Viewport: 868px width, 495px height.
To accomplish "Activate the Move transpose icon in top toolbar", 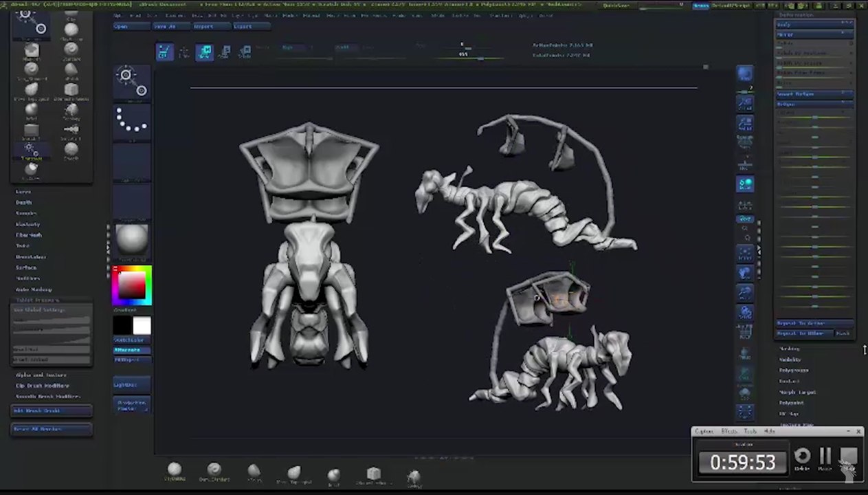I will 204,52.
